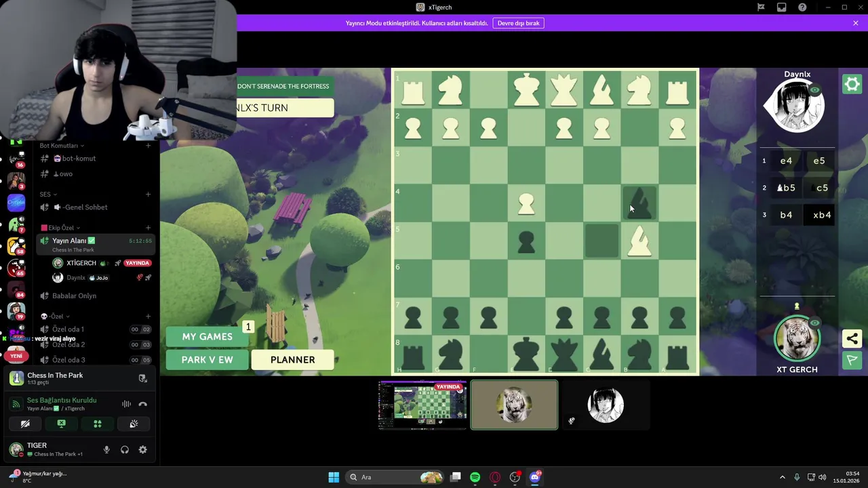
Task: Click Daynlx opponent avatar in chess
Action: (798, 106)
